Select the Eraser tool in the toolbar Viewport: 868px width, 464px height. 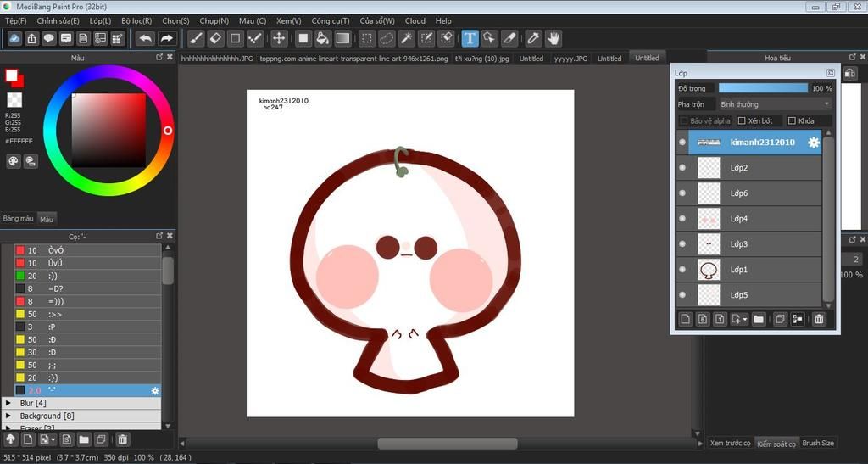pos(215,38)
